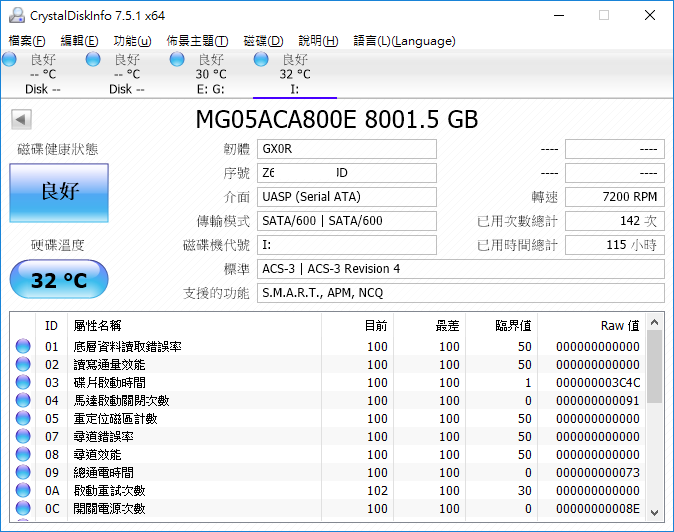674x532 pixels.
Task: Click the 標準 field ACS-3 Revision 4
Action: pyautogui.click(x=461, y=269)
